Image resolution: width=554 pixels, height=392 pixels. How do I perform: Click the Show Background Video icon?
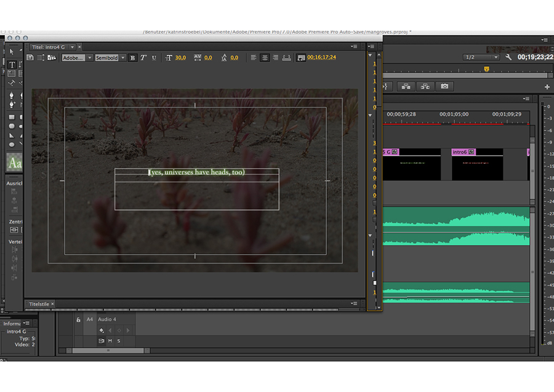pyautogui.click(x=301, y=57)
